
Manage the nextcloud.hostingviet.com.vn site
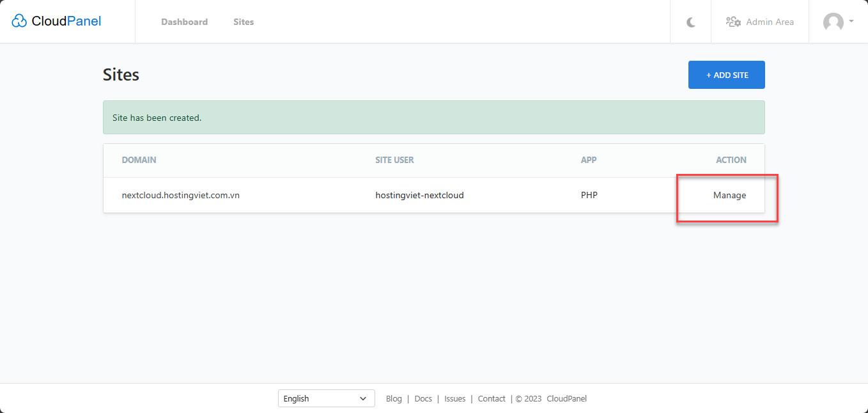click(730, 195)
